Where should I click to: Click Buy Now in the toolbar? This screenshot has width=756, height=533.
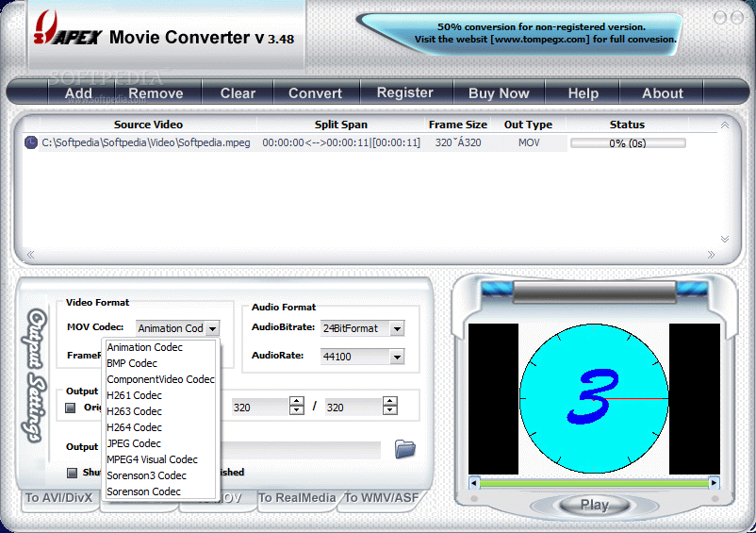(x=499, y=93)
